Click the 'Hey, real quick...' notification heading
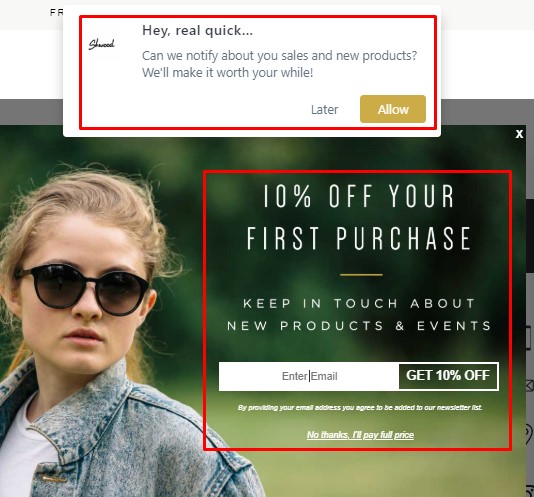The height and width of the screenshot is (497, 534). click(197, 31)
